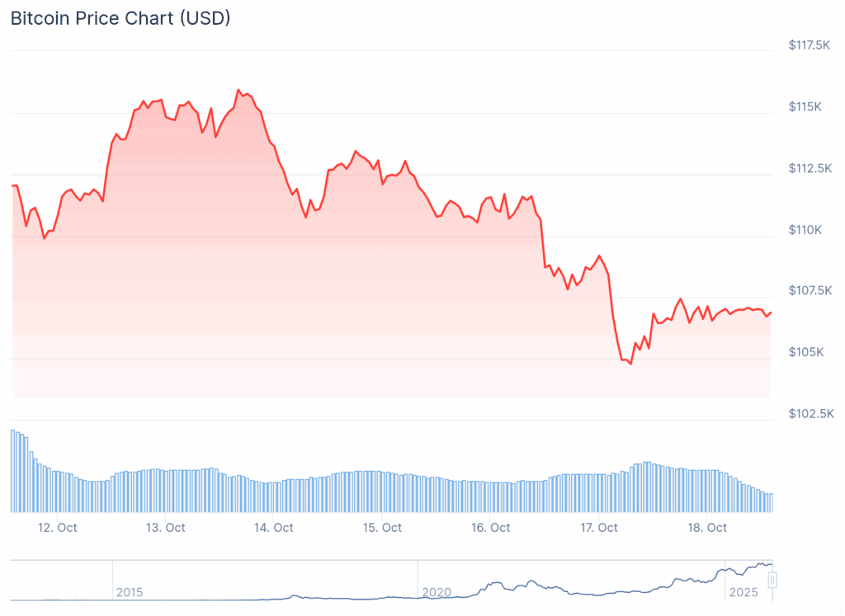Click the $107.5K price axis label
Viewport: 845px width, 616px height.
coord(809,291)
